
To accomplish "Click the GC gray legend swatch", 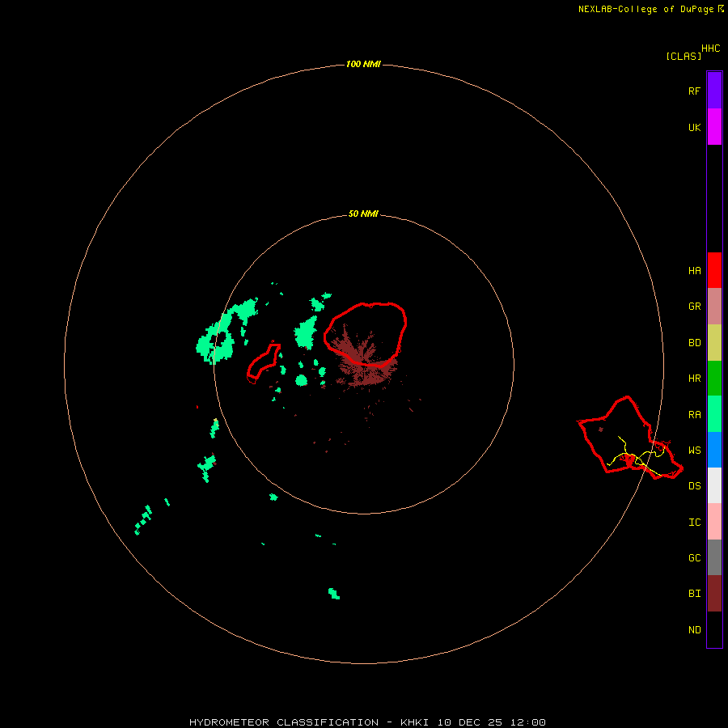I will click(714, 557).
